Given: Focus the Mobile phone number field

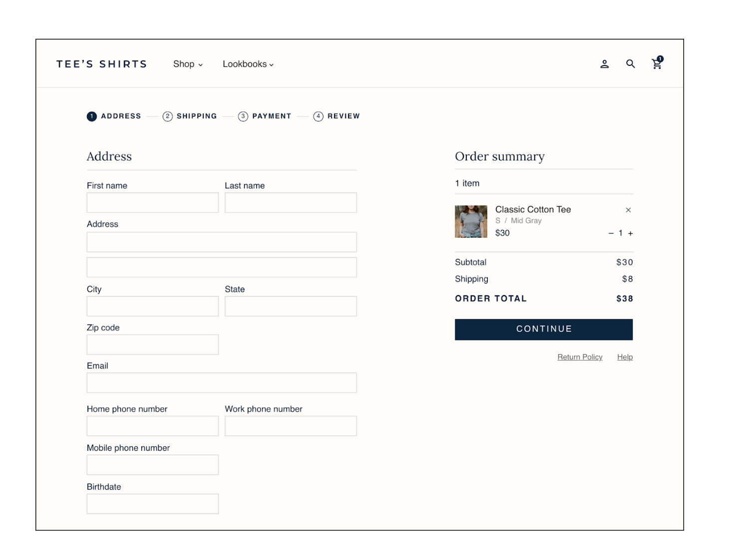Looking at the screenshot, I should [153, 465].
